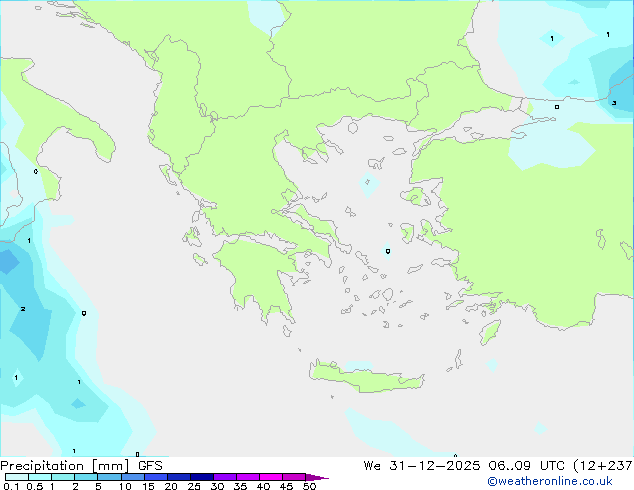This screenshot has height=490, width=634.
Task: Click the '0.5' legend label
Action: [x=35, y=486]
